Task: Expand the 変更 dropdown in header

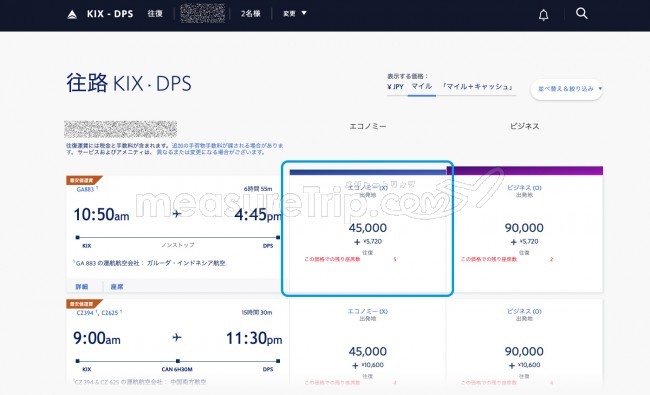Action: pos(295,14)
